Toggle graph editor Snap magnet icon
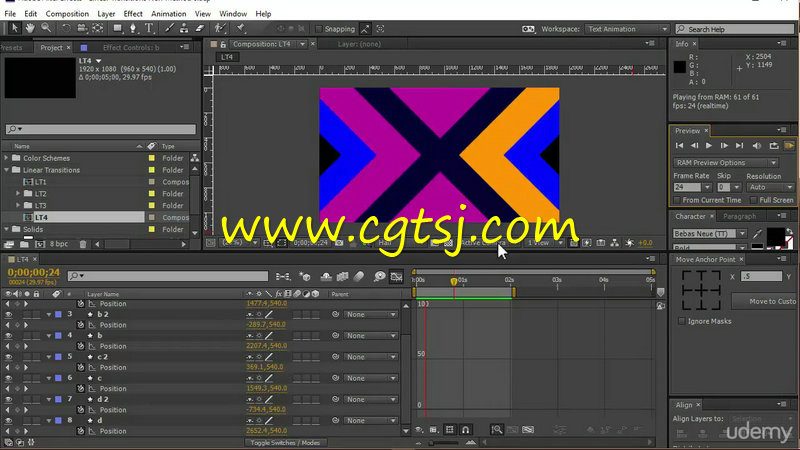The height and width of the screenshot is (450, 800). (x=465, y=430)
